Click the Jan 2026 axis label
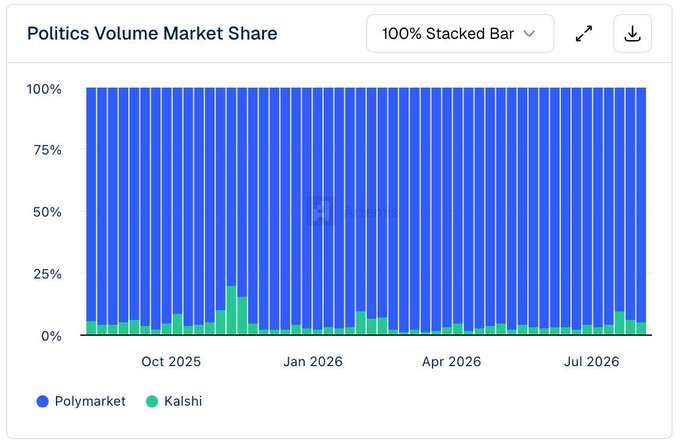 click(x=313, y=361)
